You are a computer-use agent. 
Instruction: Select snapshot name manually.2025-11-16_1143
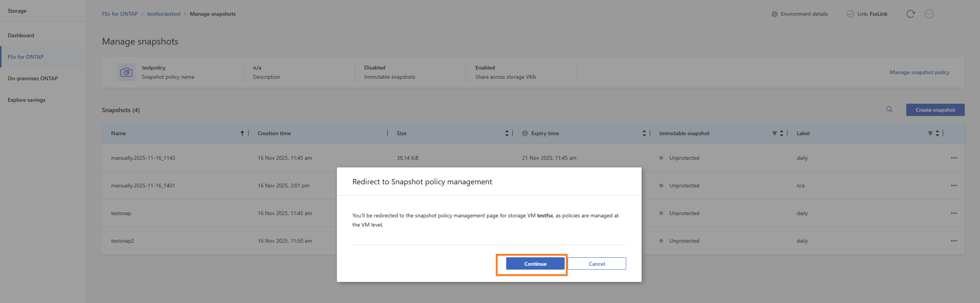[143, 158]
